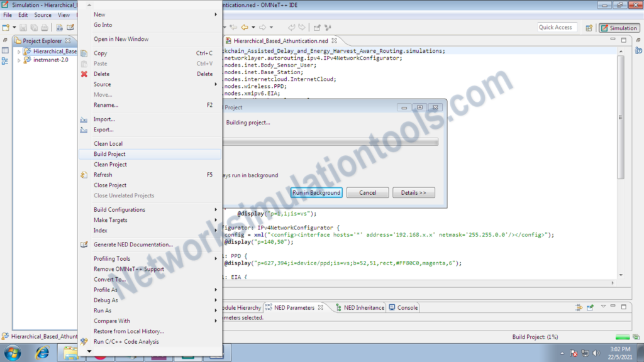Open the Simulation perspective icon

click(619, 27)
